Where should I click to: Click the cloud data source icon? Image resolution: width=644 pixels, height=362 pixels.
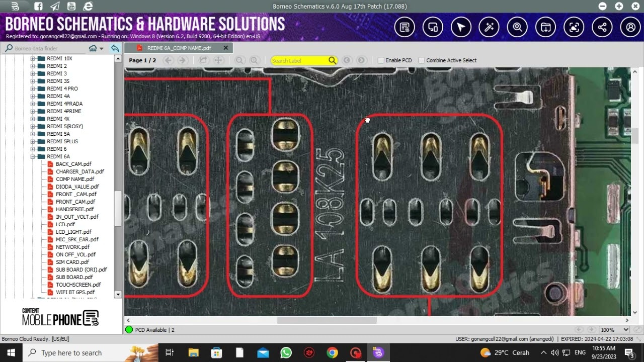93,48
